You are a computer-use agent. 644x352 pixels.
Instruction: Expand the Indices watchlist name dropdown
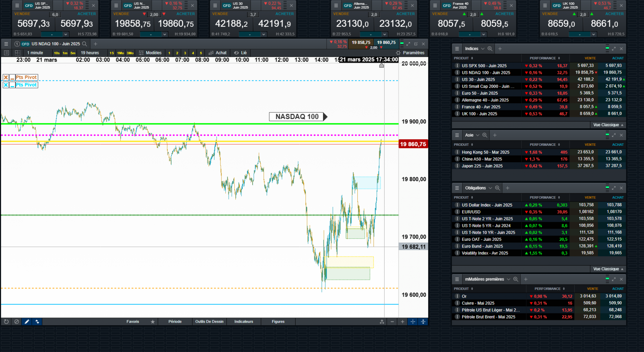tap(483, 49)
